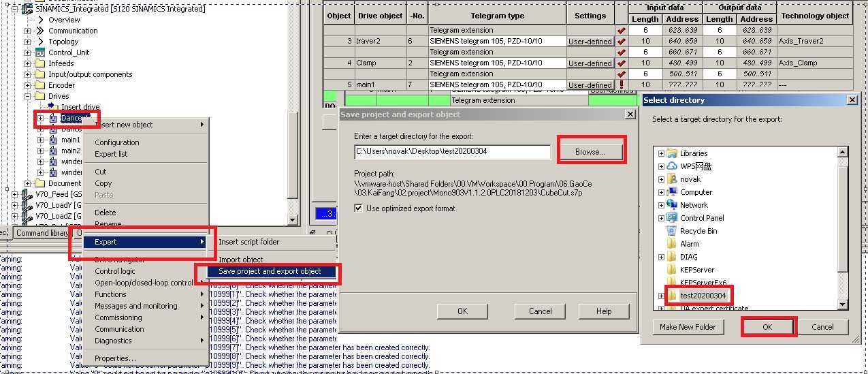Image resolution: width=868 pixels, height=374 pixels.
Task: Click the SINAMICS_Integrated device icon in tree
Action: click(27, 9)
